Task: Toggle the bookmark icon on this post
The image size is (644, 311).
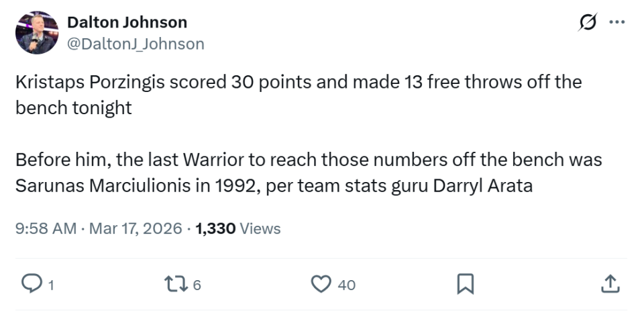Action: click(x=464, y=285)
